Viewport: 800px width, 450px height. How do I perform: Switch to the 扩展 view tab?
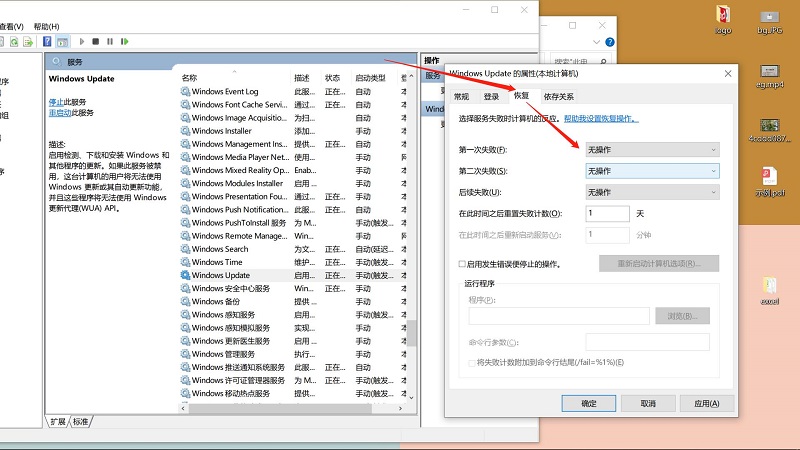pos(58,421)
